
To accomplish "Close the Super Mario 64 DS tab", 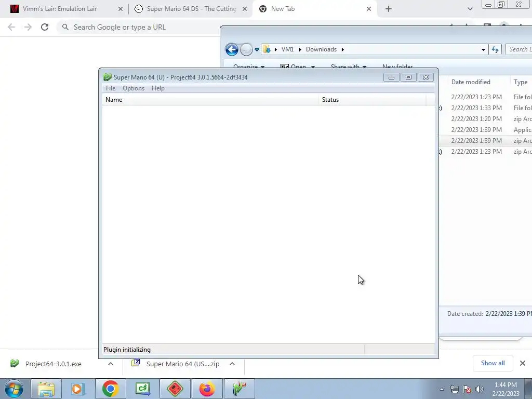I will coord(245,9).
